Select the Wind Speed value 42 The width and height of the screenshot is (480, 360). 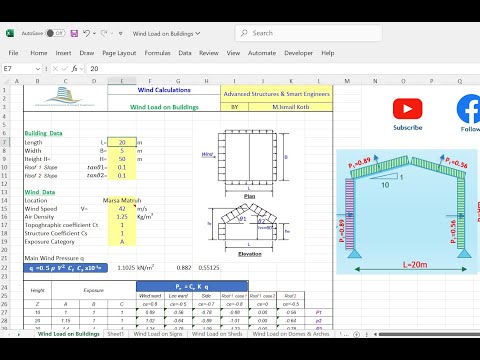(122, 209)
